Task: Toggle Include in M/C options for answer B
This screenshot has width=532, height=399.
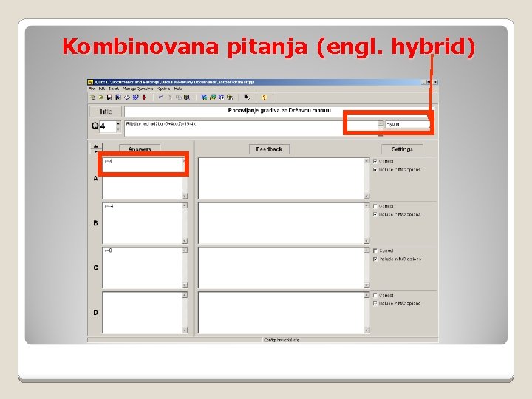Action: click(x=375, y=214)
